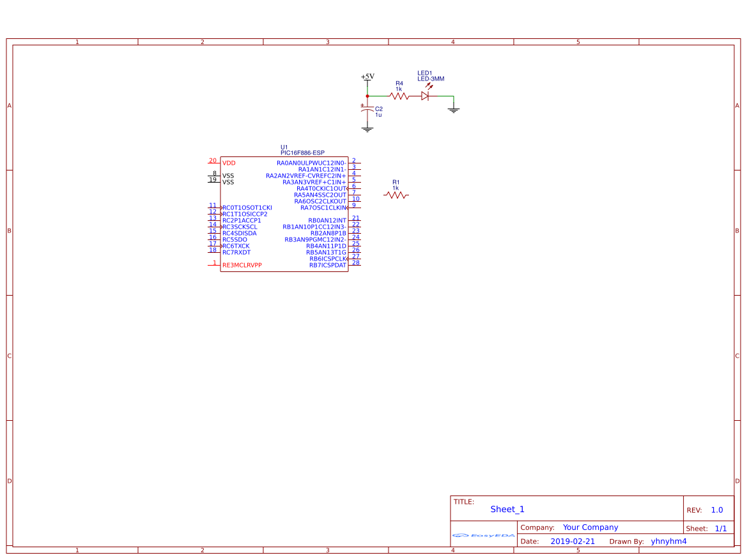The height and width of the screenshot is (560, 747).
Task: Click the ground symbol right of LED1
Action: tap(454, 109)
